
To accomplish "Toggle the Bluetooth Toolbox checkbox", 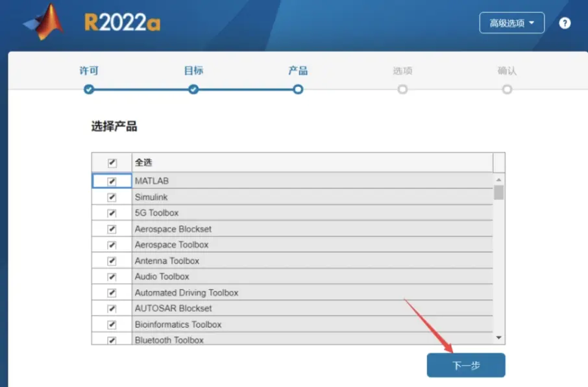I will tap(112, 340).
